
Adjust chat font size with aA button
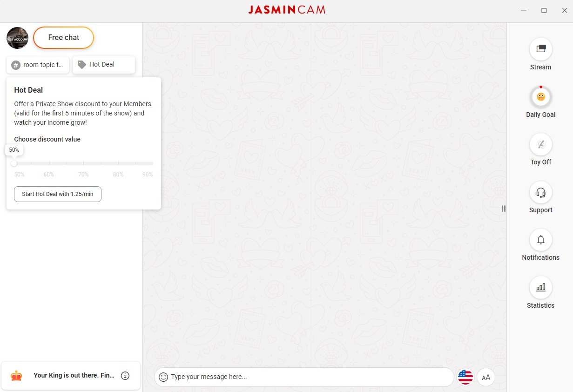coord(486,377)
